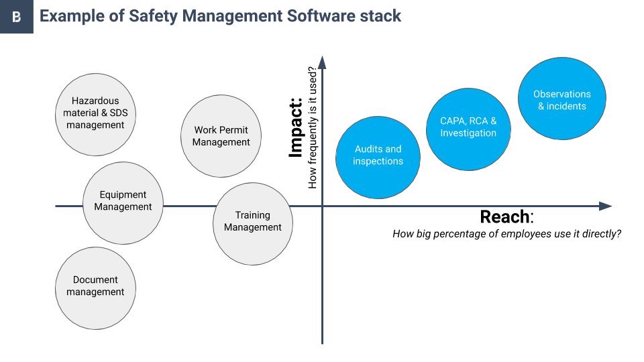Select the blue CAPA, RCA & Investigation circle

point(468,127)
